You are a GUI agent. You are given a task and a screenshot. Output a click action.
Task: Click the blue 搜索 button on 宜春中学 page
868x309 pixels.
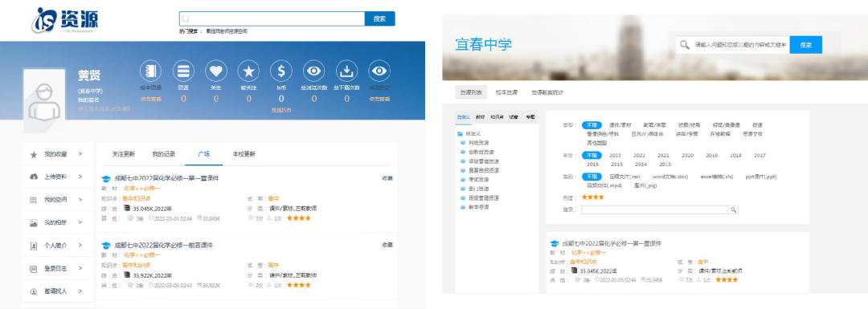[x=806, y=45]
